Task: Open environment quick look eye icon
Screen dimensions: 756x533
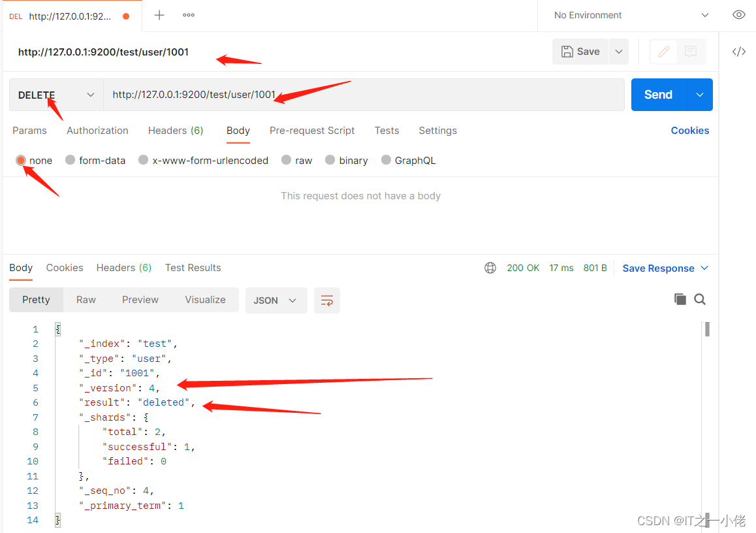Action: (738, 15)
